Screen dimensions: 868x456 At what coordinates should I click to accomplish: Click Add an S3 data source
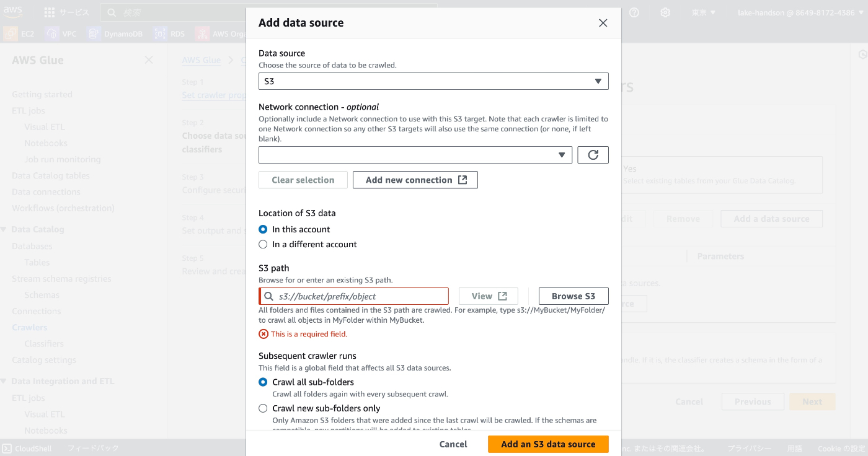pyautogui.click(x=548, y=444)
